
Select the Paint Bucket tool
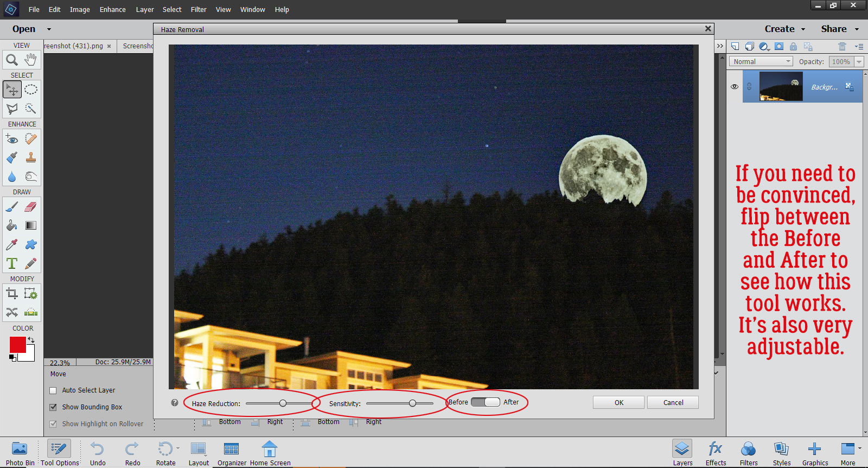tap(12, 226)
